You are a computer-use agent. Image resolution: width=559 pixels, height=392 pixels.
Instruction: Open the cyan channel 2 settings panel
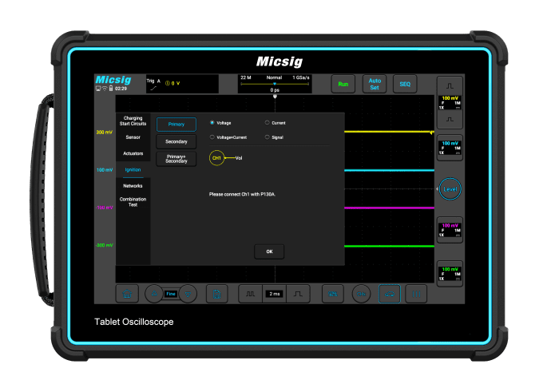click(x=450, y=148)
